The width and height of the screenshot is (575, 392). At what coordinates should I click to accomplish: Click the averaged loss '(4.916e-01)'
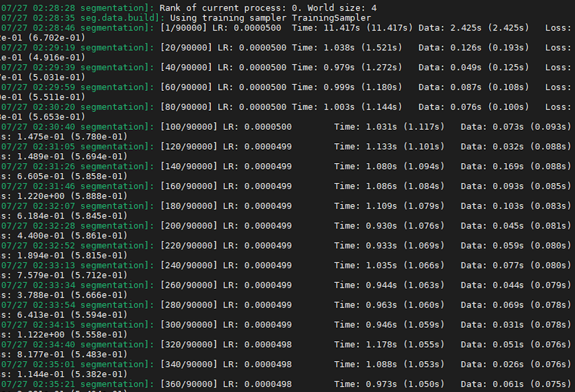[57, 58]
